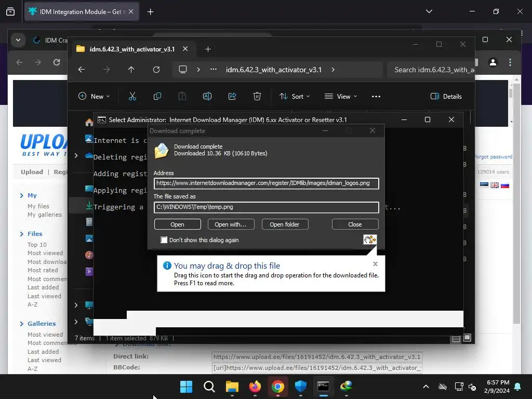The height and width of the screenshot is (399, 532).
Task: Click Forgot password link on upload.ee
Action: coord(493,157)
